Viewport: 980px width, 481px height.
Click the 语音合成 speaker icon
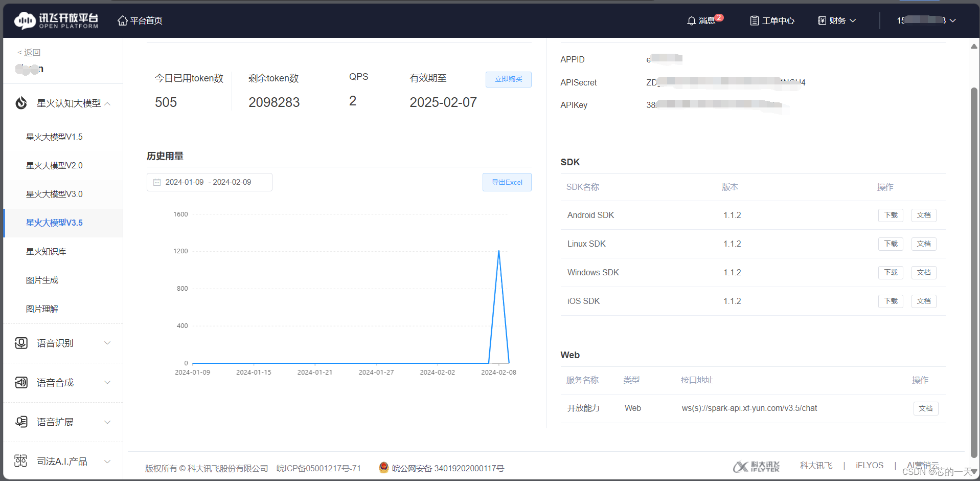pyautogui.click(x=21, y=382)
